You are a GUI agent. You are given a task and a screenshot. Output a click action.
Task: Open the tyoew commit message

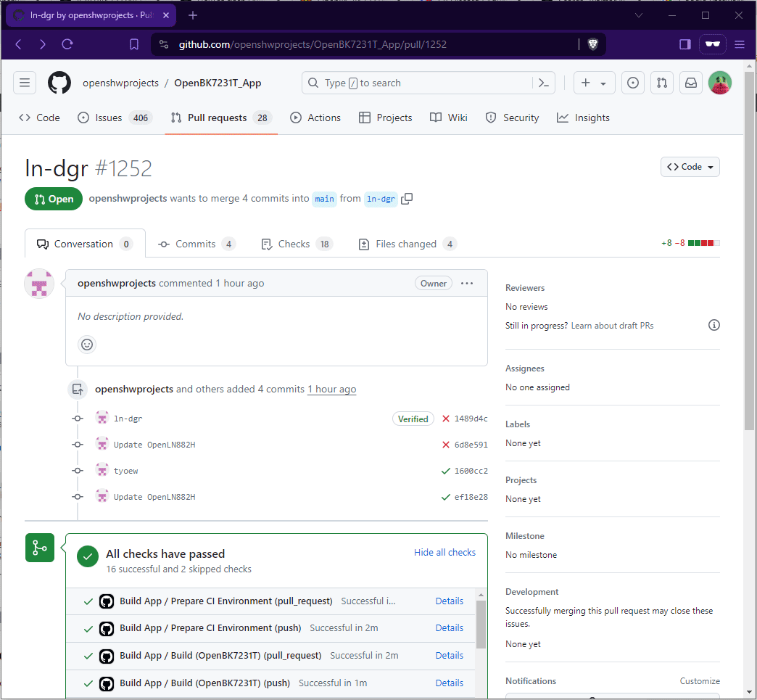[126, 471]
